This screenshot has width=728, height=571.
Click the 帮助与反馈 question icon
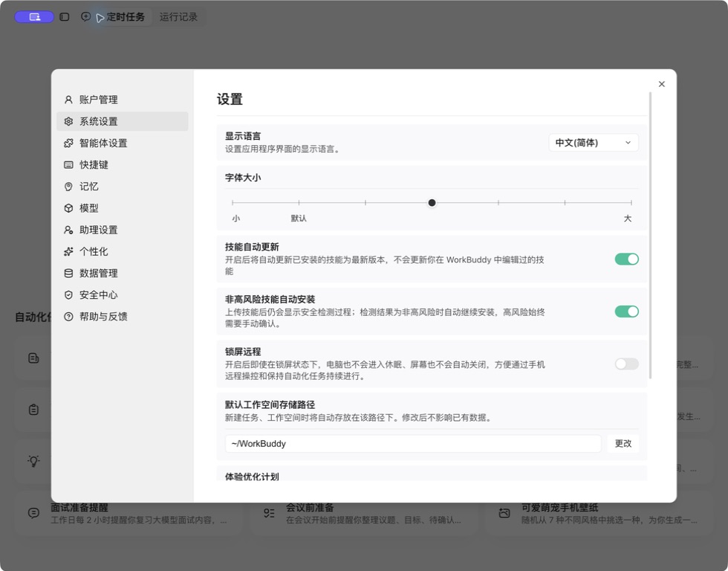(x=68, y=317)
